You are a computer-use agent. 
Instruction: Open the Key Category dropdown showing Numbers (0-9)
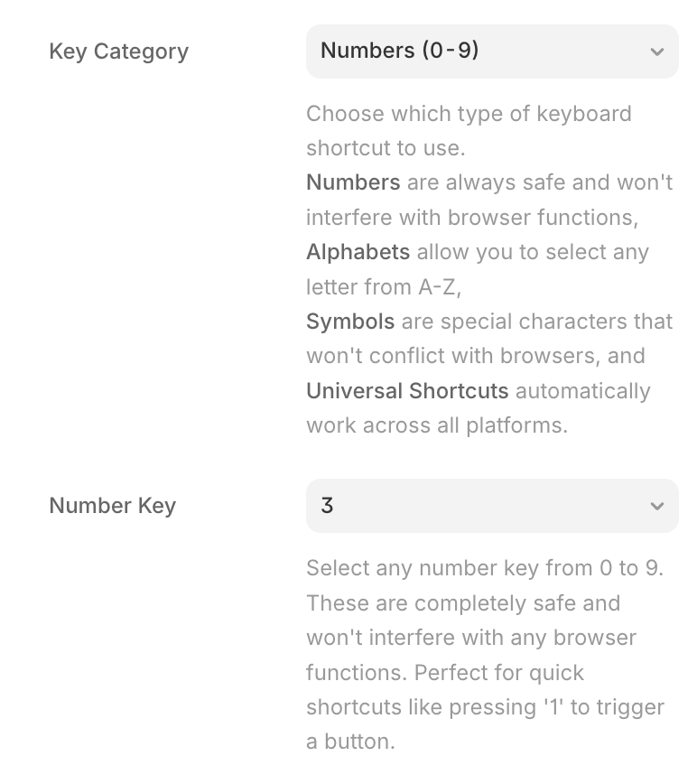coord(492,51)
